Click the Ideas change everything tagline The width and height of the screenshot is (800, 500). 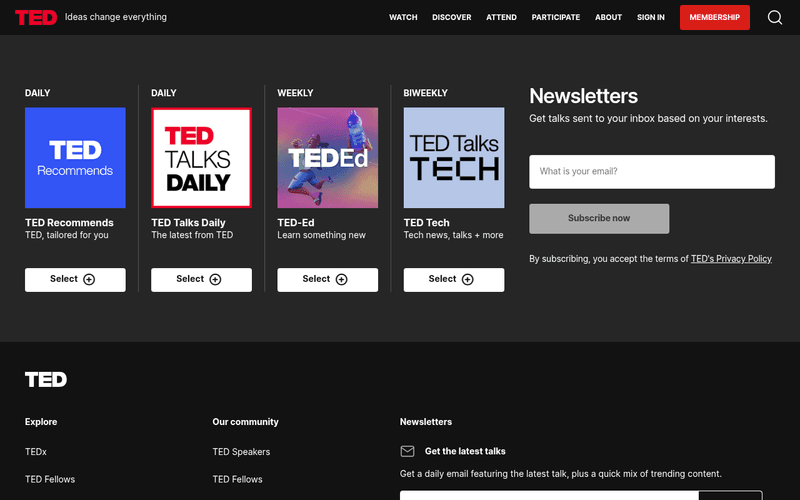(116, 17)
